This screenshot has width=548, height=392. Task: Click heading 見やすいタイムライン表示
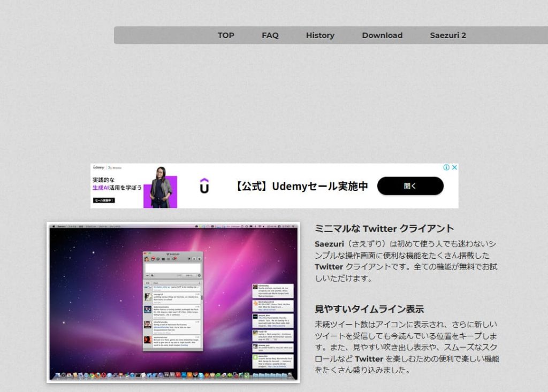pos(369,309)
